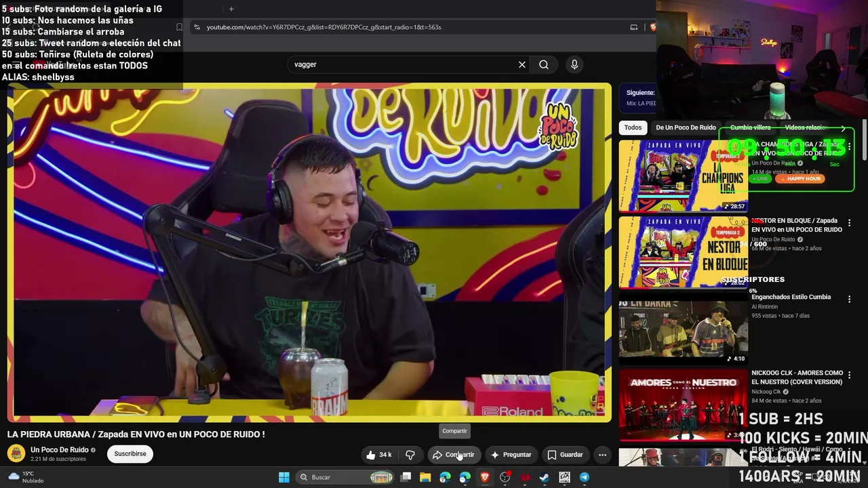Open the Brave Shields icon
This screenshot has height=488, width=868.
coord(652,27)
